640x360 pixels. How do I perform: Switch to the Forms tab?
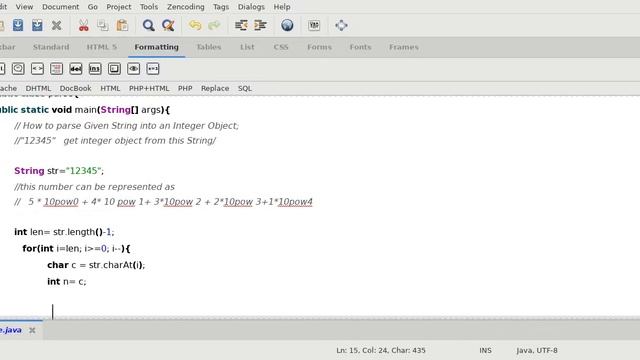click(319, 47)
